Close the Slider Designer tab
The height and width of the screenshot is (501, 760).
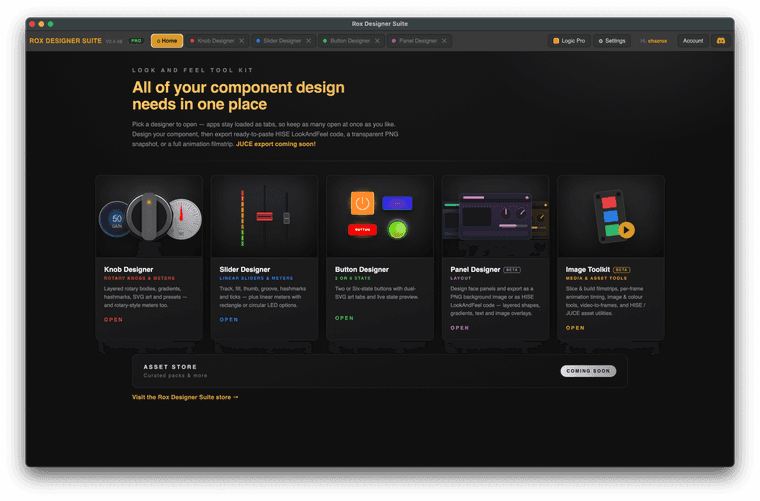tap(308, 41)
